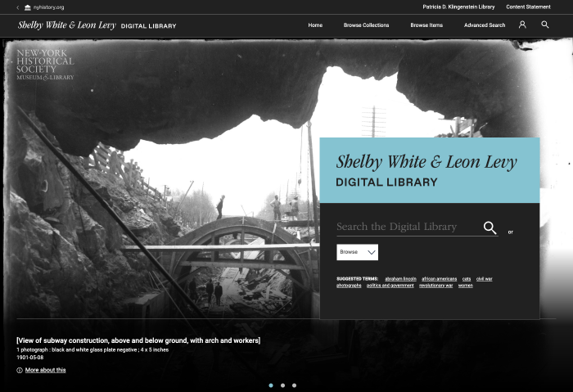Switch to the third carousel slide dot
The height and width of the screenshot is (392, 573).
[x=294, y=385]
